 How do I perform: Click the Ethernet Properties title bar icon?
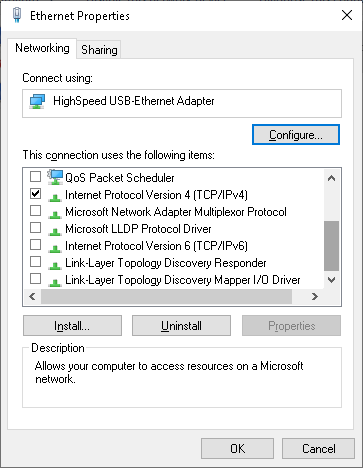(x=17, y=15)
